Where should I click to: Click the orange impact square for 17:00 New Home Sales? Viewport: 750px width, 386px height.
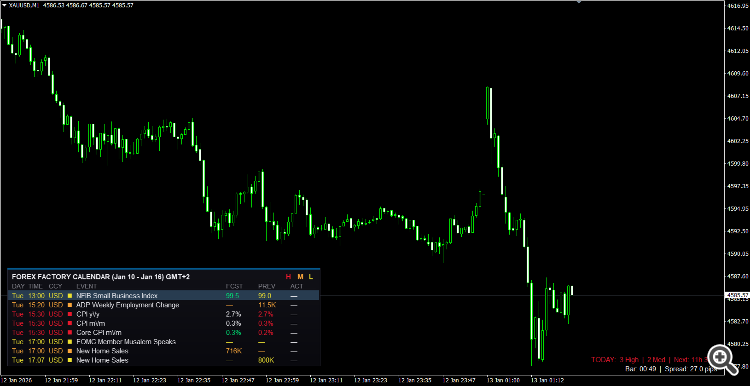(70, 351)
